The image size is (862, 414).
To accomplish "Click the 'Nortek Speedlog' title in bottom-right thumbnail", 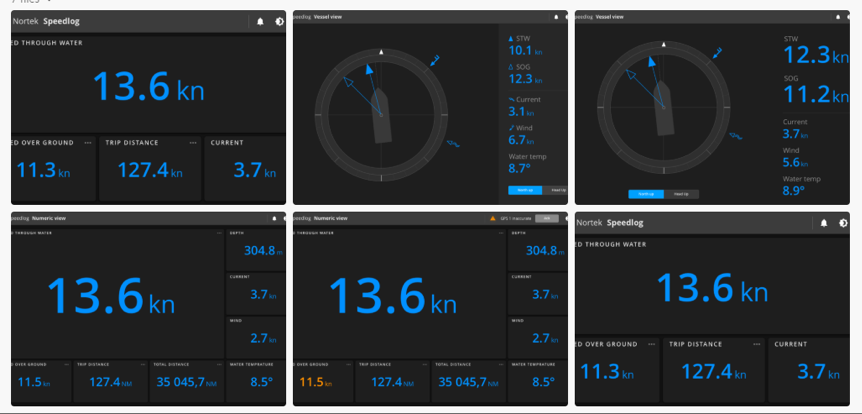I will tap(610, 223).
